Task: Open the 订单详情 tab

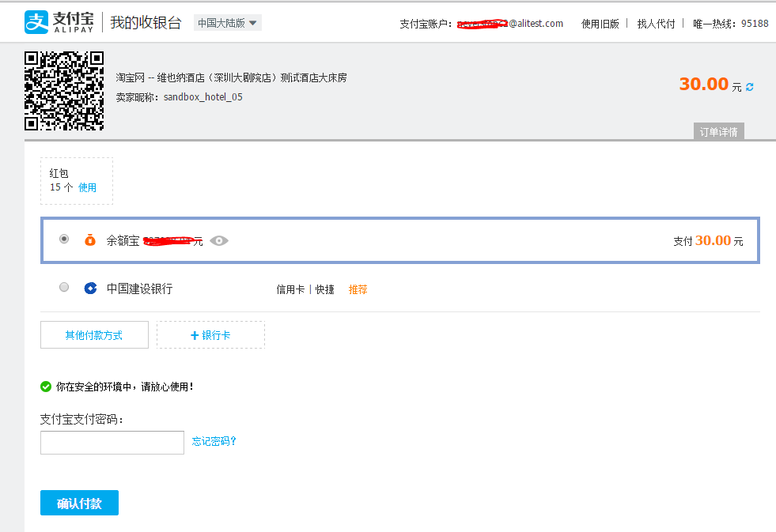Action: tap(718, 131)
